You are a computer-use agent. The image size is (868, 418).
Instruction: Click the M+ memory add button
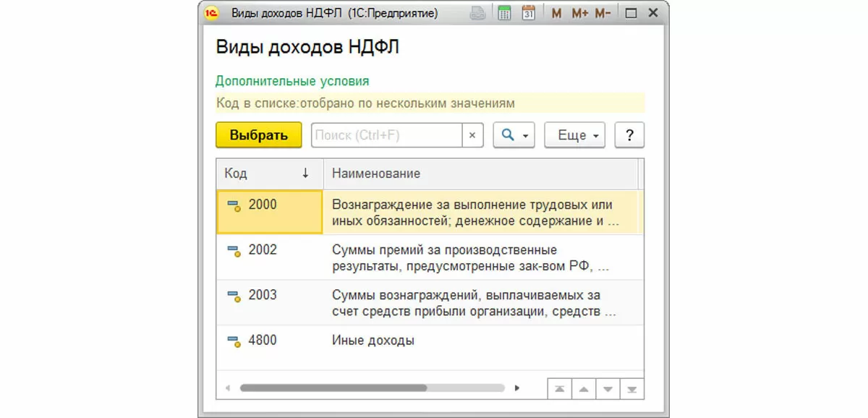point(580,13)
